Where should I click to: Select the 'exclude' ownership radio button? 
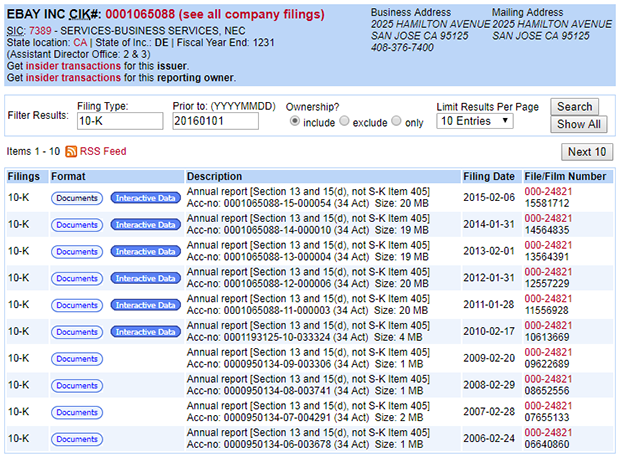344,121
